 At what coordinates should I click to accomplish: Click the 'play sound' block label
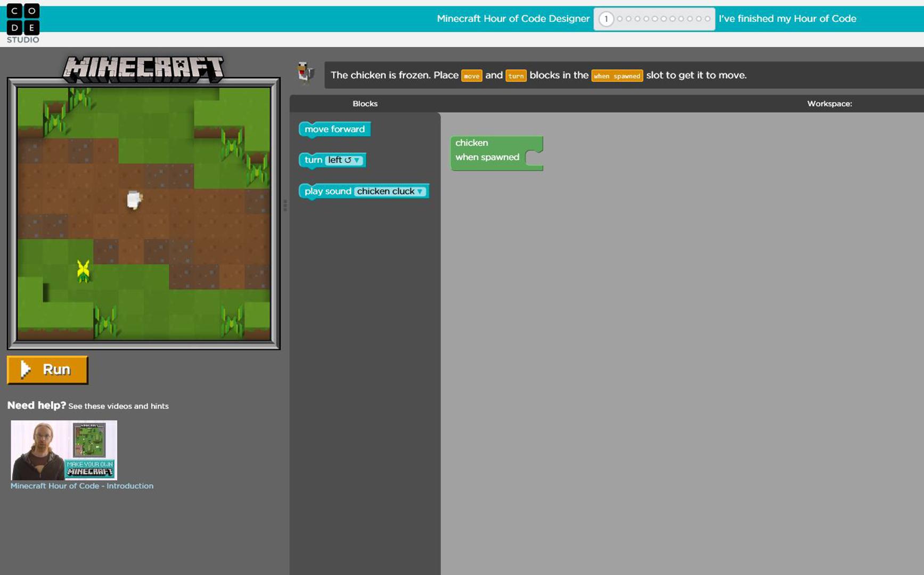328,192
